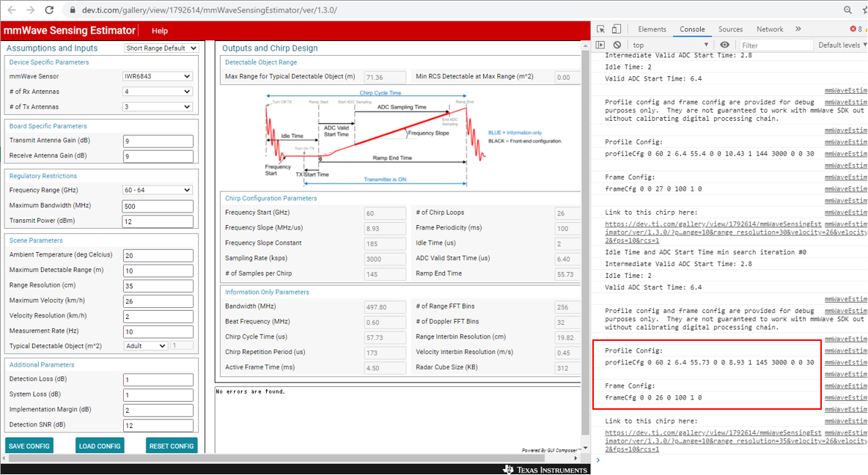868x475 pixels.
Task: Click the LOAD CONFIG button
Action: tap(100, 446)
